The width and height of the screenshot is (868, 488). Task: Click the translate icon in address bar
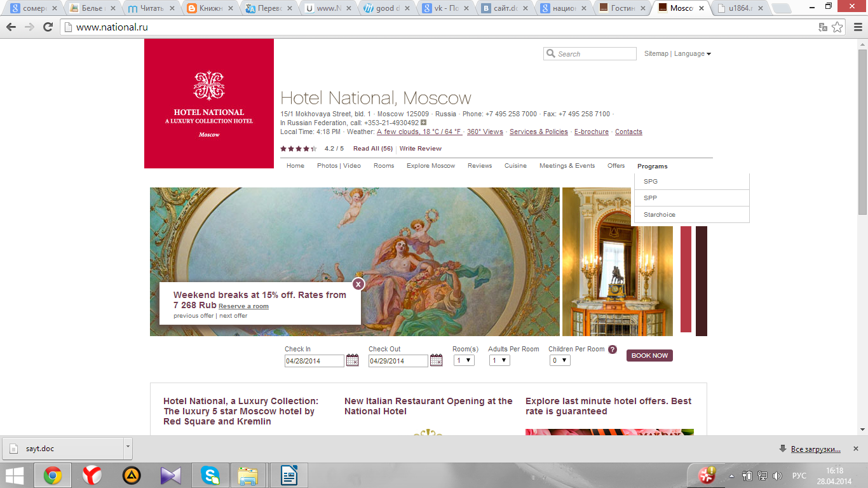click(823, 27)
